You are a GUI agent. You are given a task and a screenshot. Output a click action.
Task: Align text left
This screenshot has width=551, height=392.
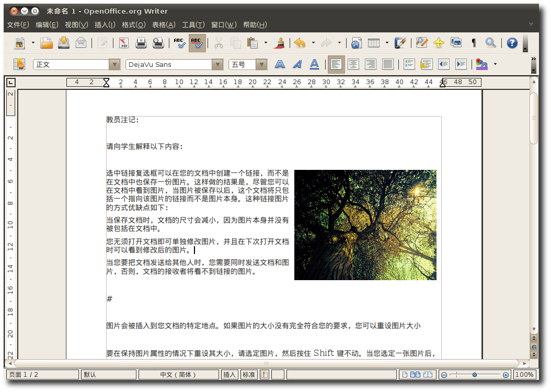[x=336, y=65]
